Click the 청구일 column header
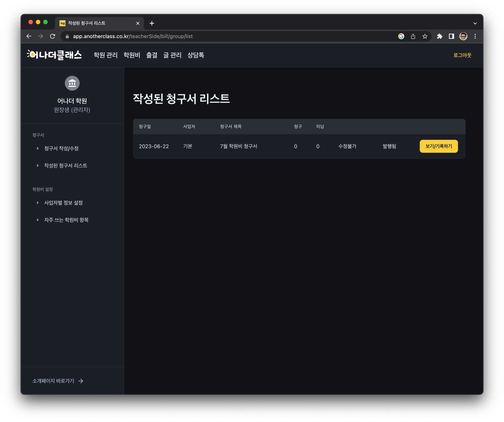Screen dimensions: 504x422 coord(145,126)
